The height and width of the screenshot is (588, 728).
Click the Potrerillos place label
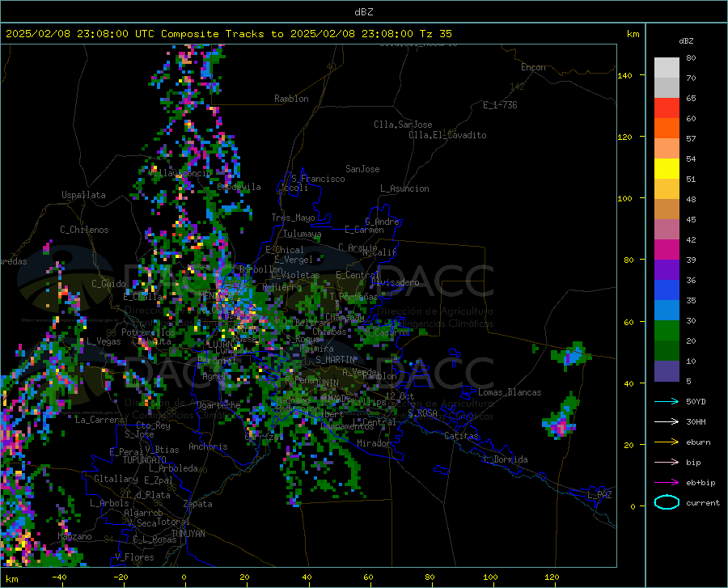148,332
